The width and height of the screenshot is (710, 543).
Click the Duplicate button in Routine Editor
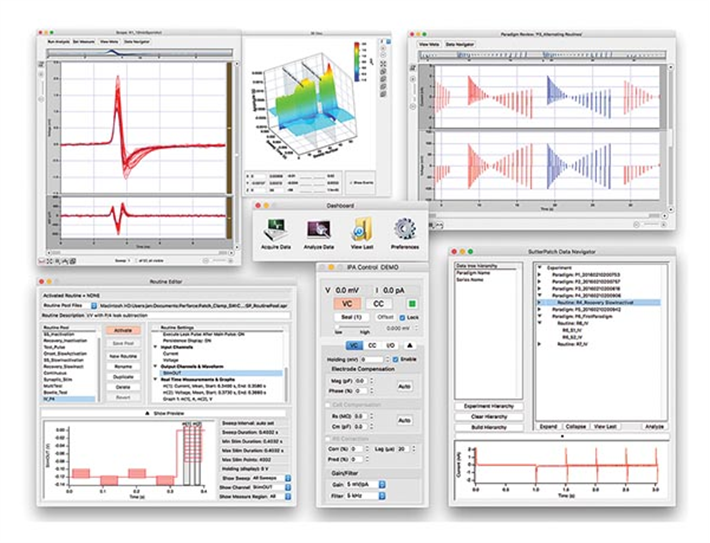(123, 377)
